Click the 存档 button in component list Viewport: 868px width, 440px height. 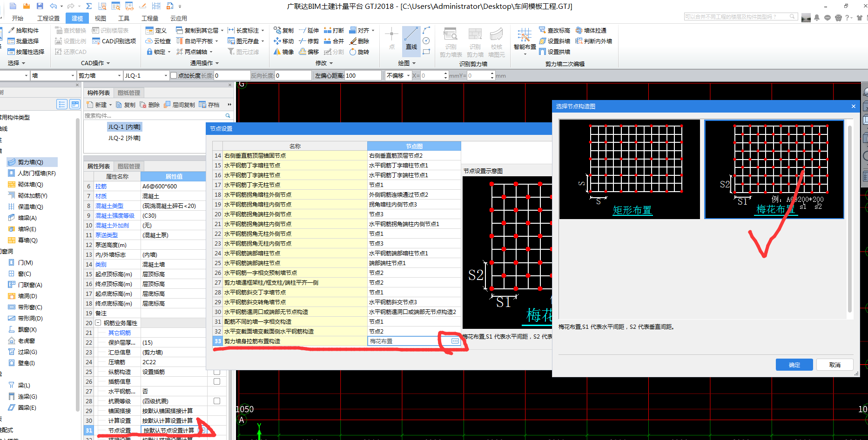(x=209, y=105)
